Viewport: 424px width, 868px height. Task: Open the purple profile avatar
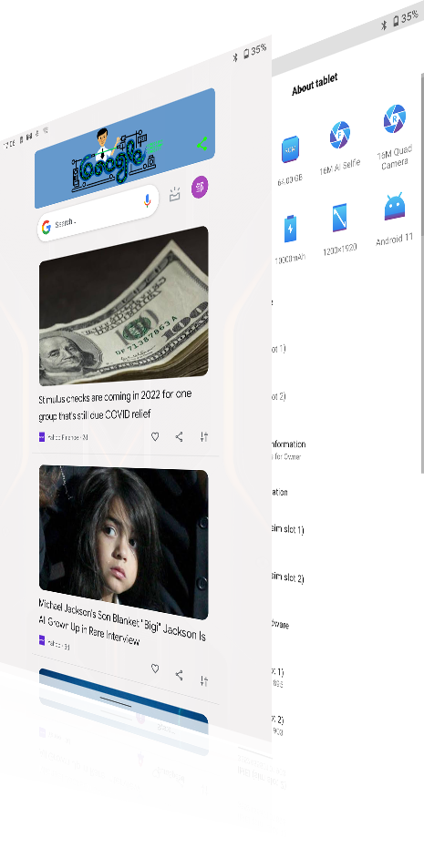click(x=200, y=187)
